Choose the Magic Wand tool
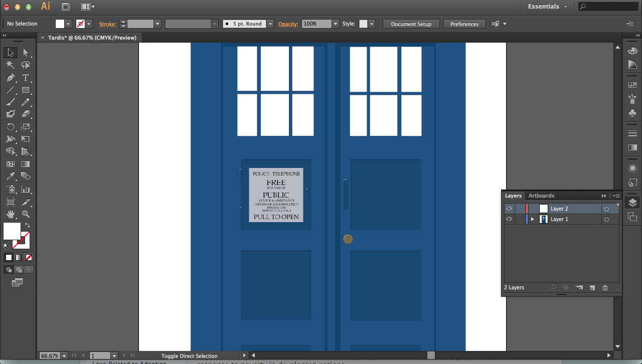The image size is (642, 364). tap(11, 65)
